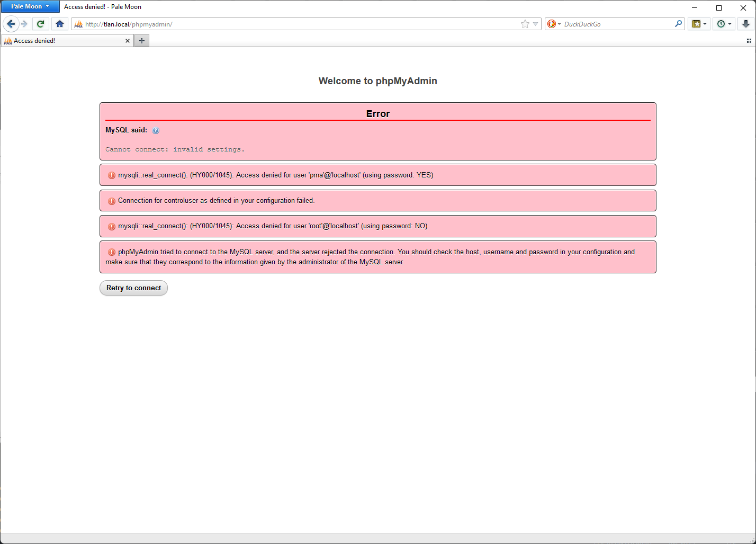756x544 pixels.
Task: Minimize the Pale Moon window
Action: coord(695,7)
